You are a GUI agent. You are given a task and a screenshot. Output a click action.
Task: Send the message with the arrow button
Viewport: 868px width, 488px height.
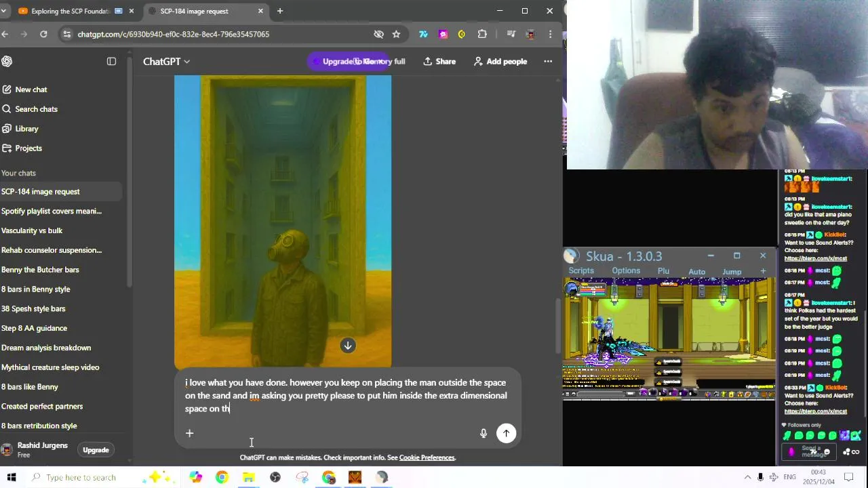pos(506,433)
